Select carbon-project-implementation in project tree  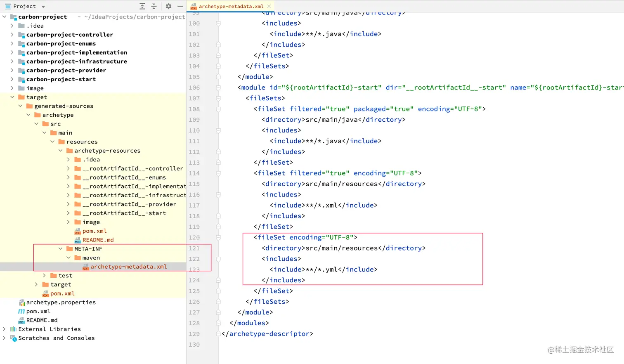pos(77,52)
